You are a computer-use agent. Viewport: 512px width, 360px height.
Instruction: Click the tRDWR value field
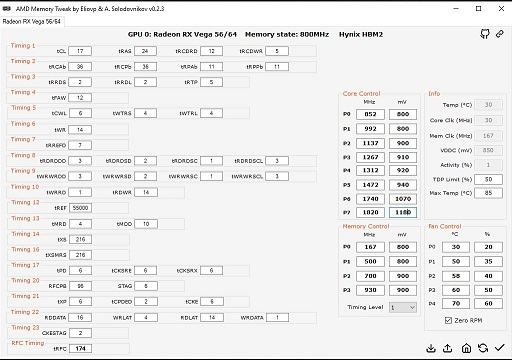point(146,192)
